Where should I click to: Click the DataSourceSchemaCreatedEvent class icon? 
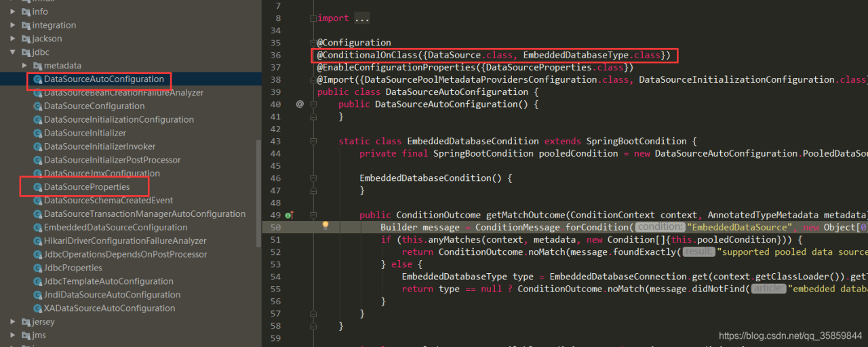tap(38, 201)
